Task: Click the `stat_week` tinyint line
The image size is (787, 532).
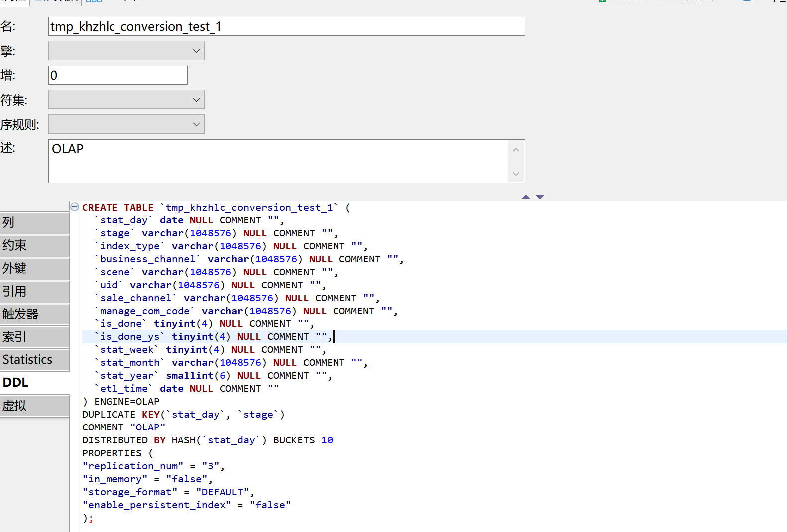Action: click(x=210, y=350)
